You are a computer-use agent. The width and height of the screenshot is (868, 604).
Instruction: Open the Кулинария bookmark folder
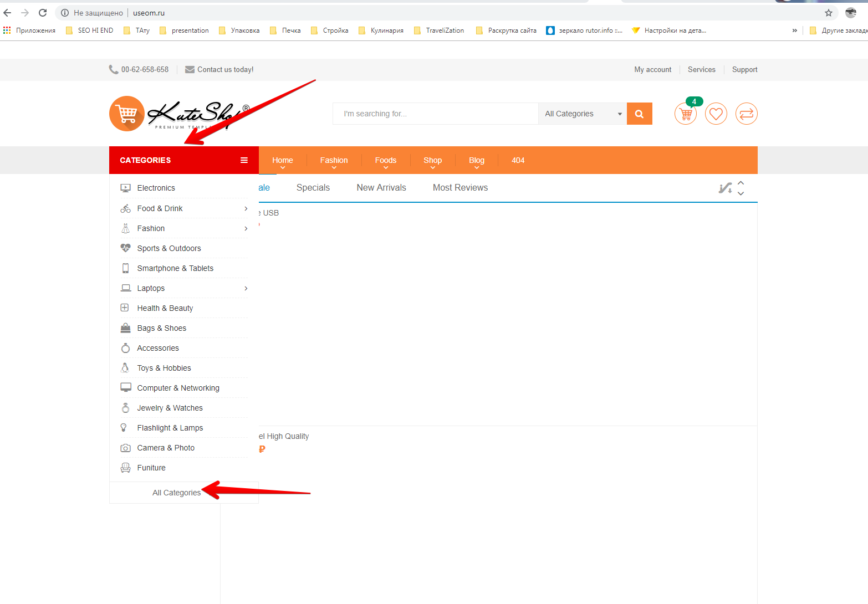coord(381,30)
